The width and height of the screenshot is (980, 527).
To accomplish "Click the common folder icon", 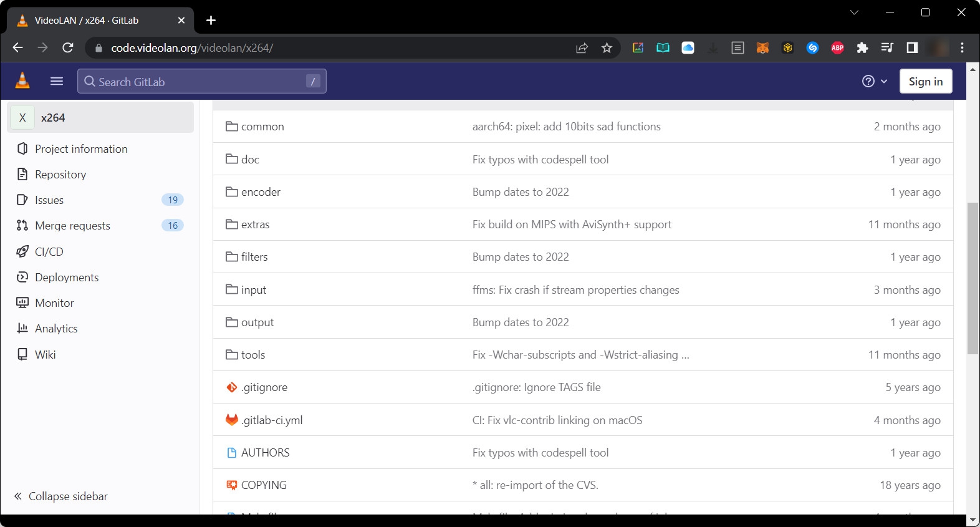I will coord(232,127).
